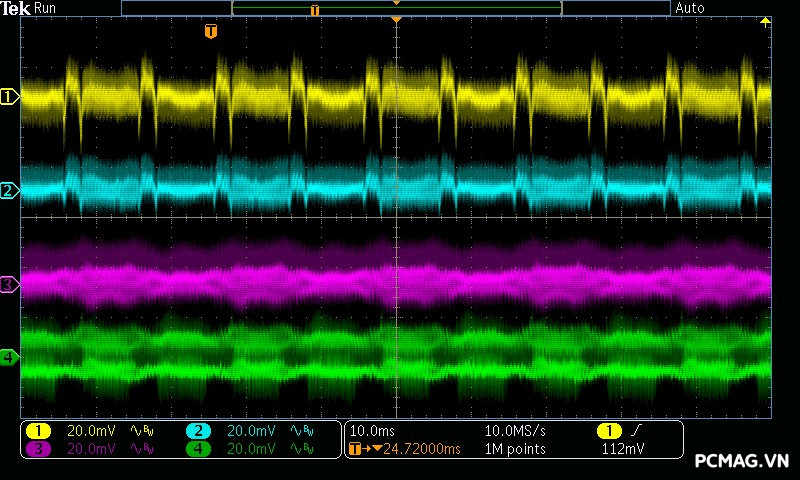Click the Auto trigger mode label

coord(690,8)
